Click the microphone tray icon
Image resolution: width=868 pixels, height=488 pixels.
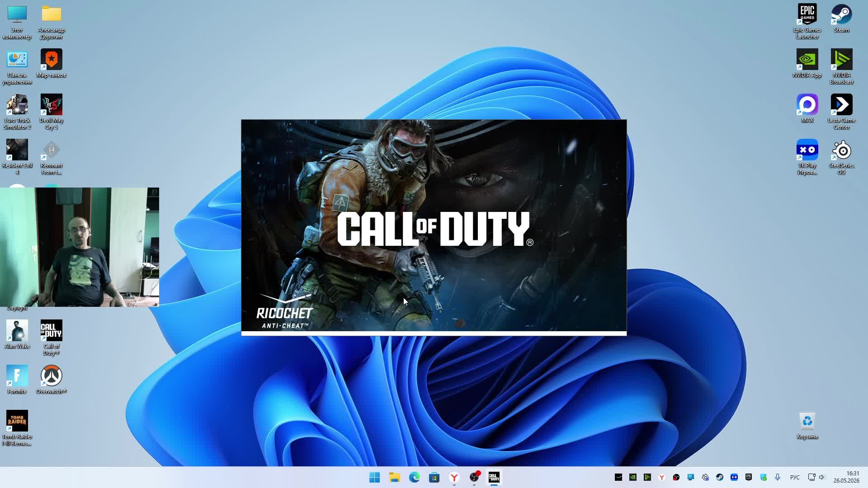[x=778, y=477]
